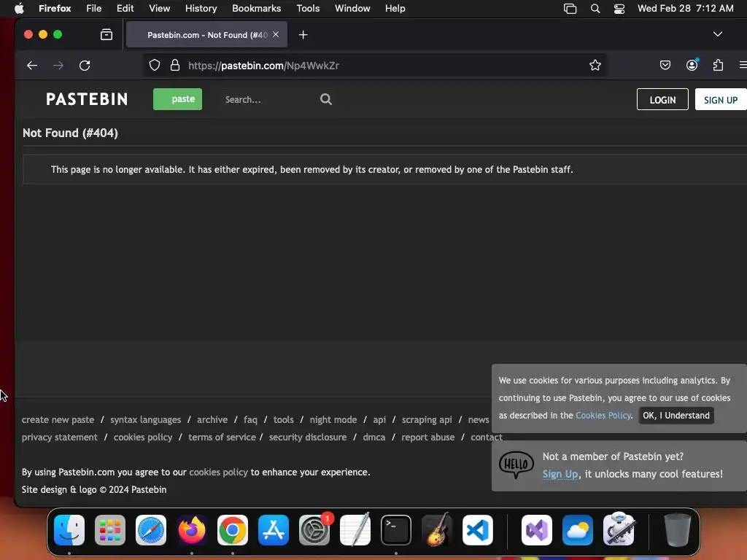Close the Pastebin Not Found tab
The image size is (747, 560).
pyautogui.click(x=276, y=34)
